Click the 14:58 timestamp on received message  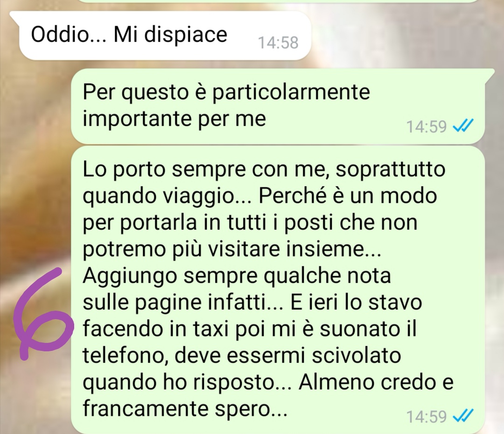coord(278,43)
